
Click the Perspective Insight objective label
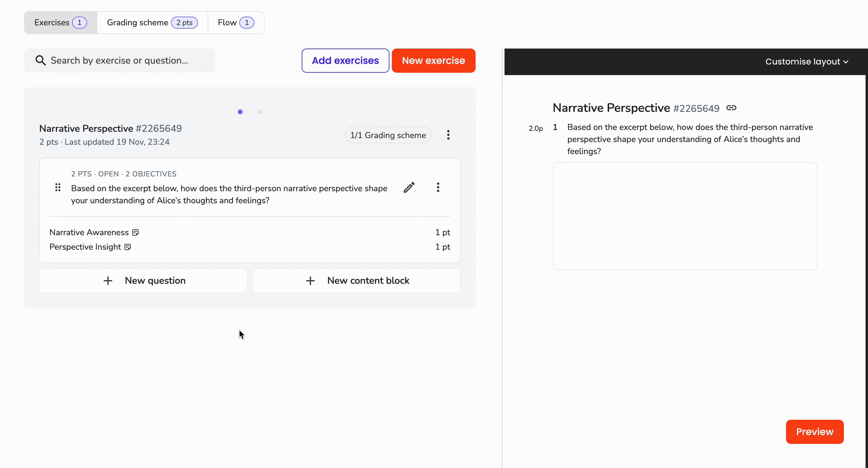pyautogui.click(x=85, y=247)
